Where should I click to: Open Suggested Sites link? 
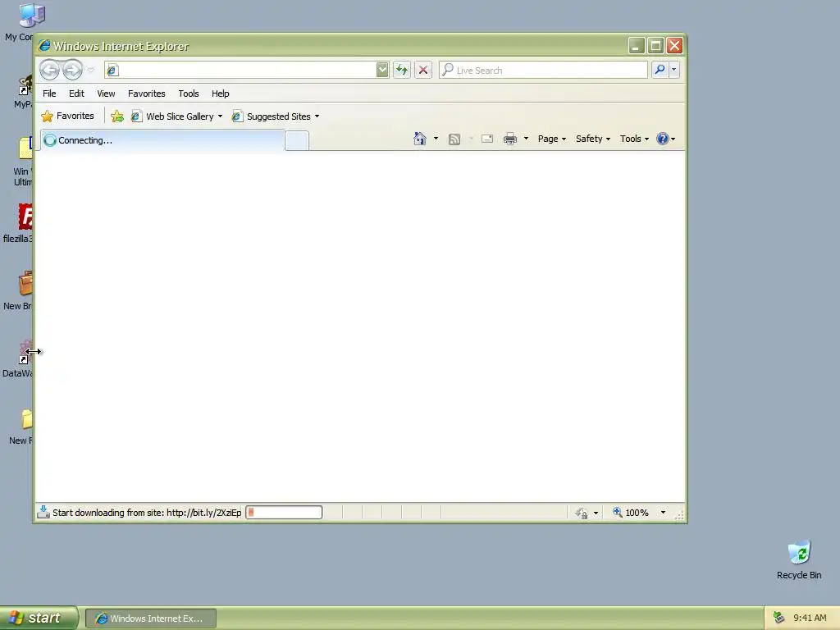[x=271, y=116]
